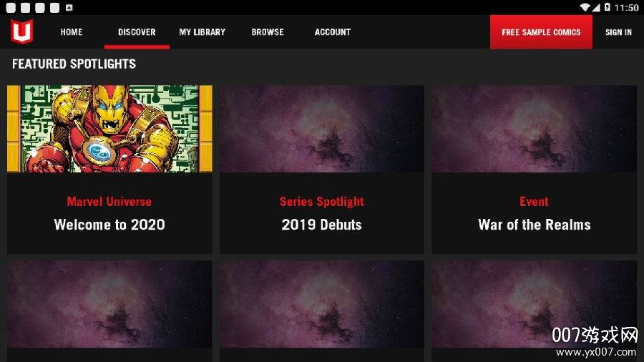644x362 pixels.
Task: Open the My Library tab
Action: (202, 32)
